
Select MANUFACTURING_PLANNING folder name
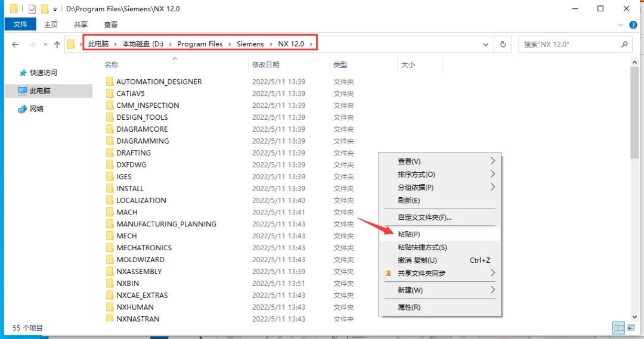pyautogui.click(x=166, y=224)
